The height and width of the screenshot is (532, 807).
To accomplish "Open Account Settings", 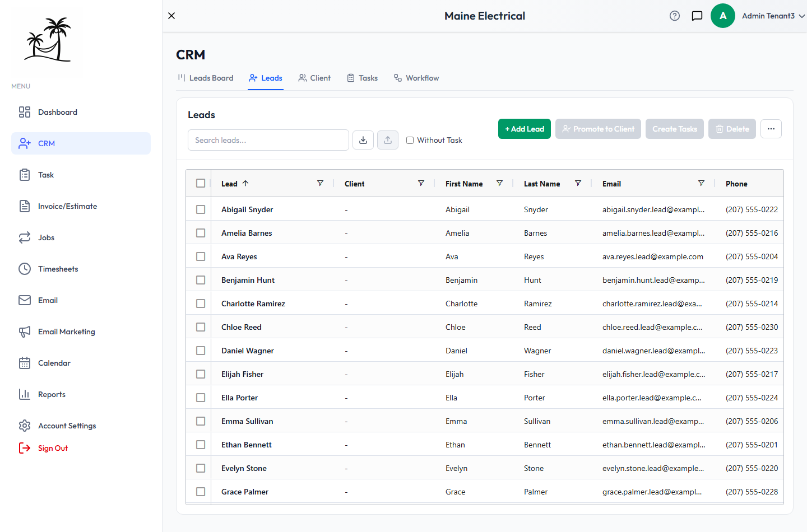I will (81, 426).
